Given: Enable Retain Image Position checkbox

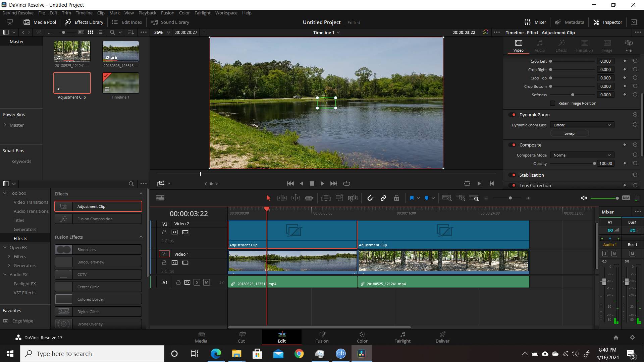Looking at the screenshot, I should (x=553, y=103).
